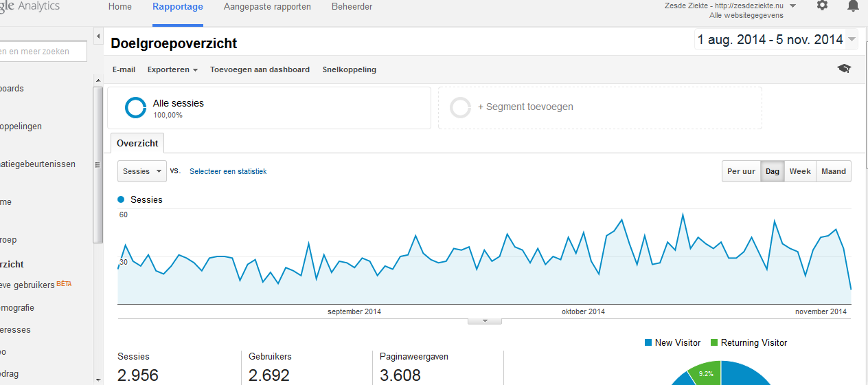The width and height of the screenshot is (868, 385).
Task: Open the date range dropdown
Action: (x=776, y=40)
